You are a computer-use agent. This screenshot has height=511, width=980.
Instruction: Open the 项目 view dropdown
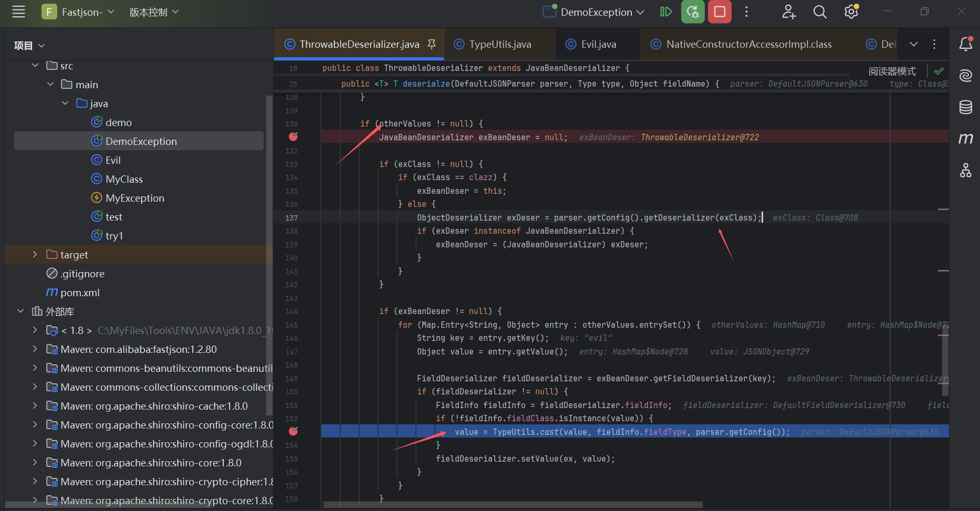click(x=29, y=46)
